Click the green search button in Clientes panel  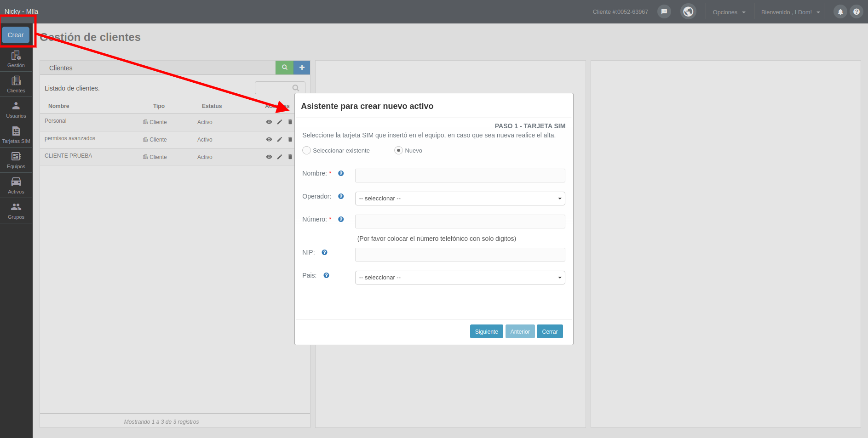pyautogui.click(x=284, y=68)
